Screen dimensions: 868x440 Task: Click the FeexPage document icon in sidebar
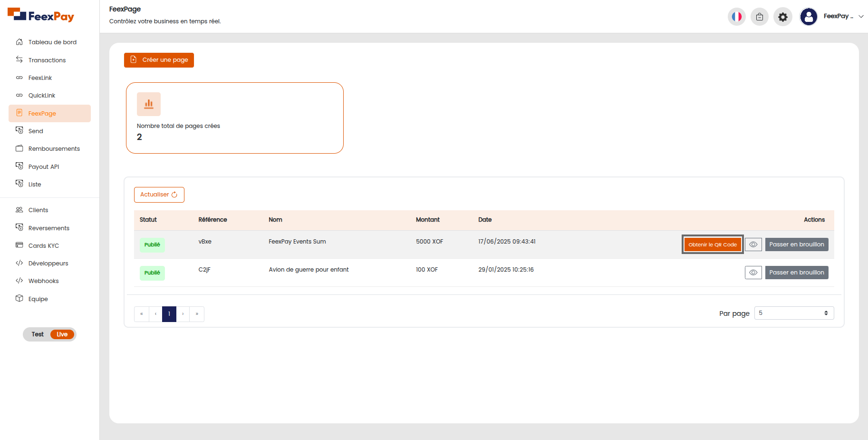[19, 113]
